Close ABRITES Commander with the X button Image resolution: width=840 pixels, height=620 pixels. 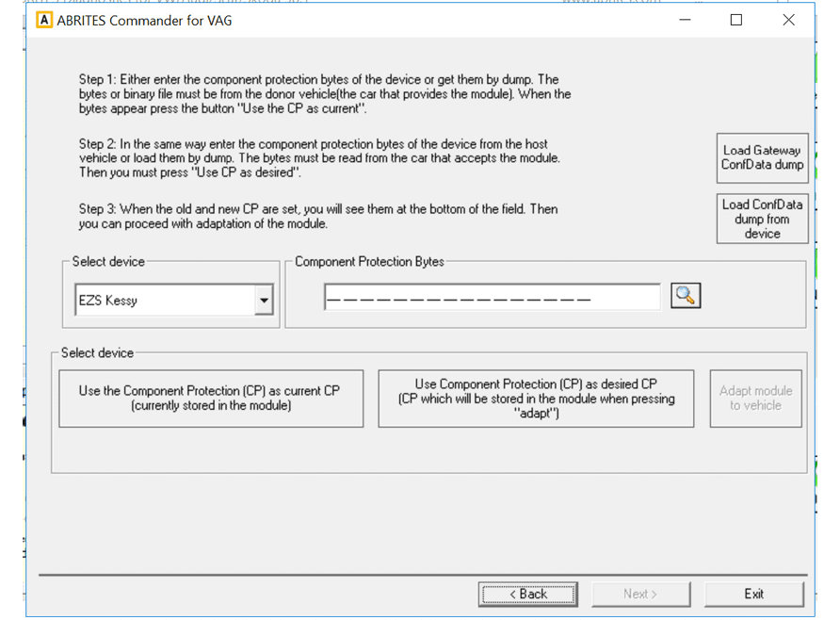pos(788,20)
